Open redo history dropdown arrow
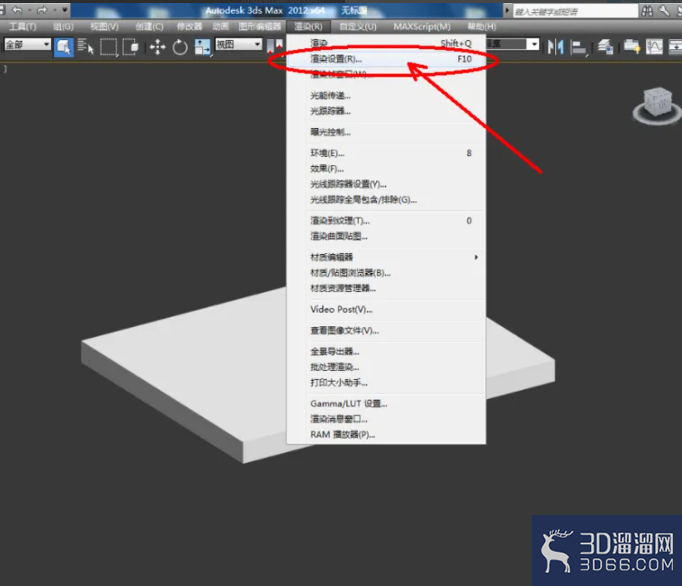682x586 pixels. pos(55,10)
